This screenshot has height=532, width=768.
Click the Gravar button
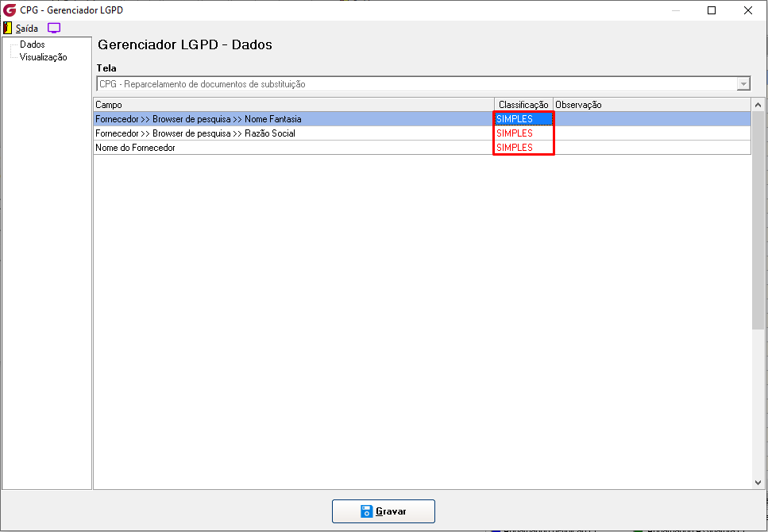[384, 511]
